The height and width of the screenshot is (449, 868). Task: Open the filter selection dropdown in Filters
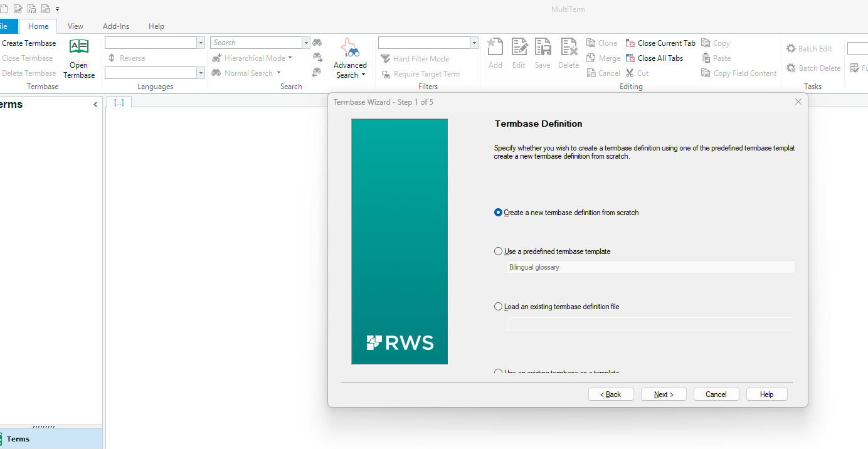pos(474,43)
